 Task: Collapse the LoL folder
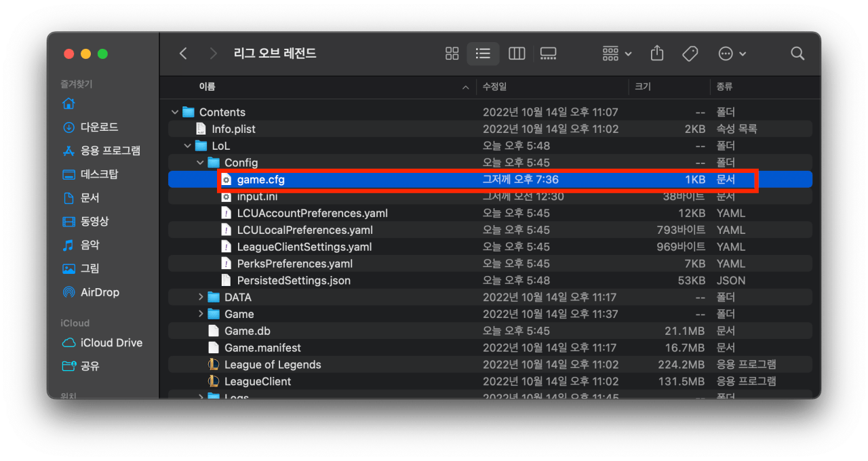click(x=188, y=146)
